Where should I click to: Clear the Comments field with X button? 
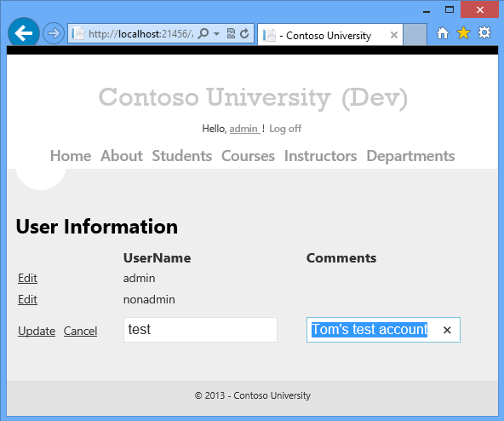coord(447,330)
